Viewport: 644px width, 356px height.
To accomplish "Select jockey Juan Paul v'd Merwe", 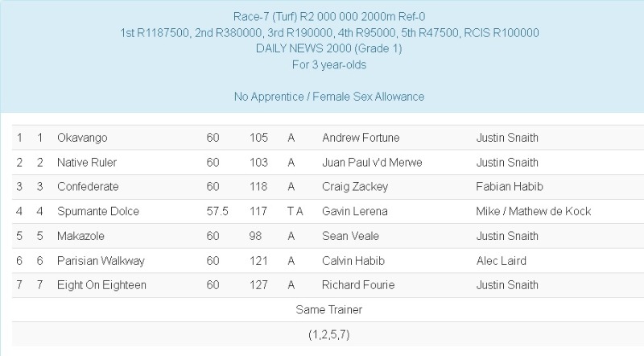I will [372, 163].
